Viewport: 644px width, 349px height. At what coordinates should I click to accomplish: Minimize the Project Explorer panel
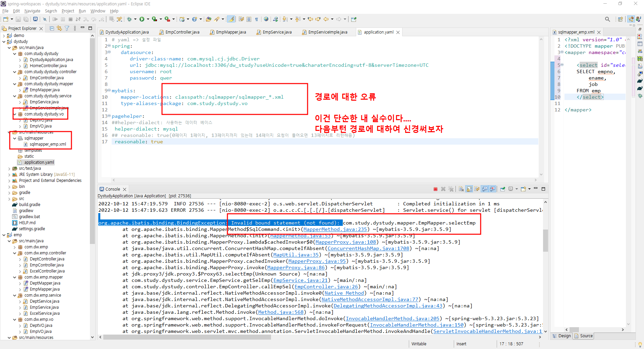[83, 28]
